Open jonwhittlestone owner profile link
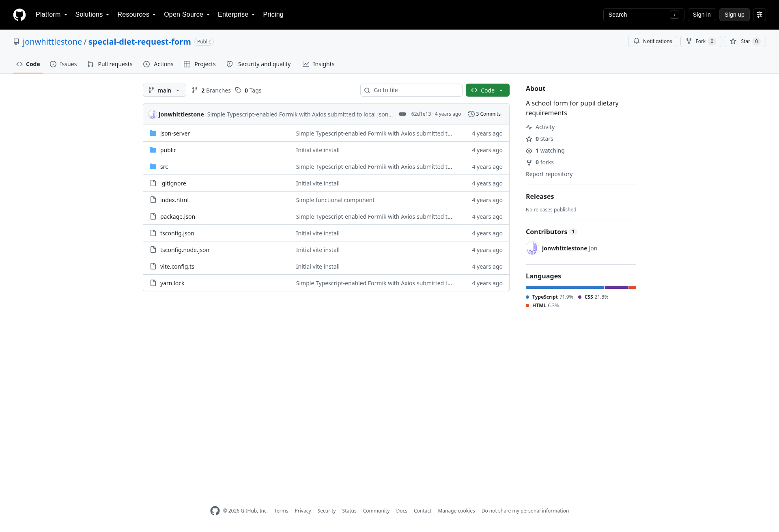Viewport: 779px width, 532px height. pos(52,42)
